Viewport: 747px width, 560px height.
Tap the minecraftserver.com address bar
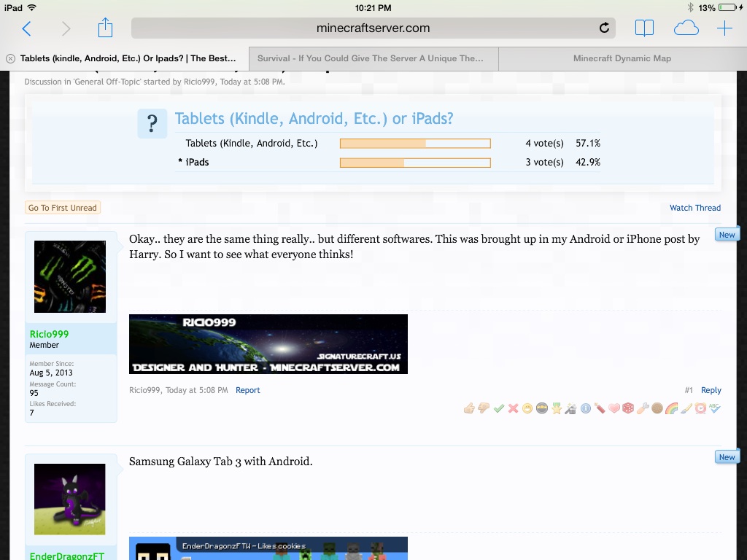tap(373, 28)
